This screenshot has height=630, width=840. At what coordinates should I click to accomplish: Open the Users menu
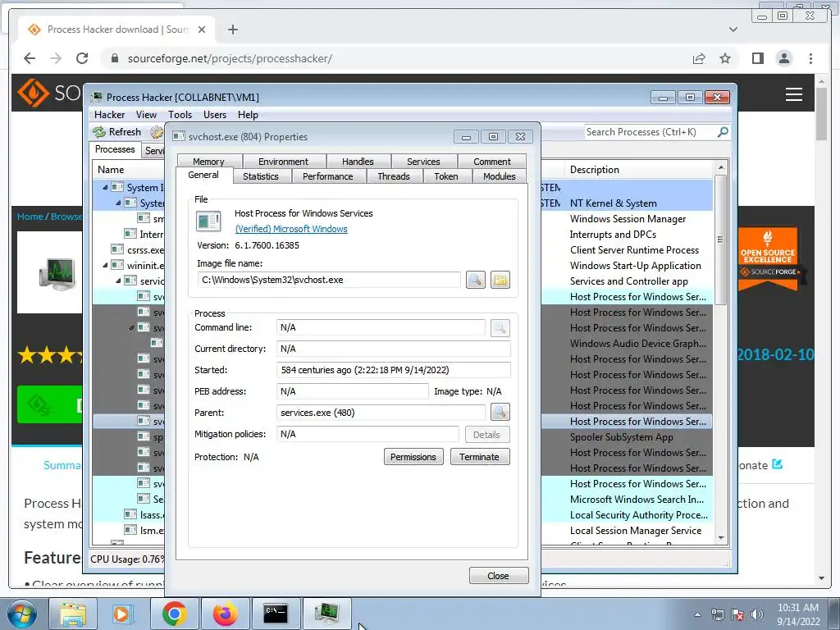(215, 115)
